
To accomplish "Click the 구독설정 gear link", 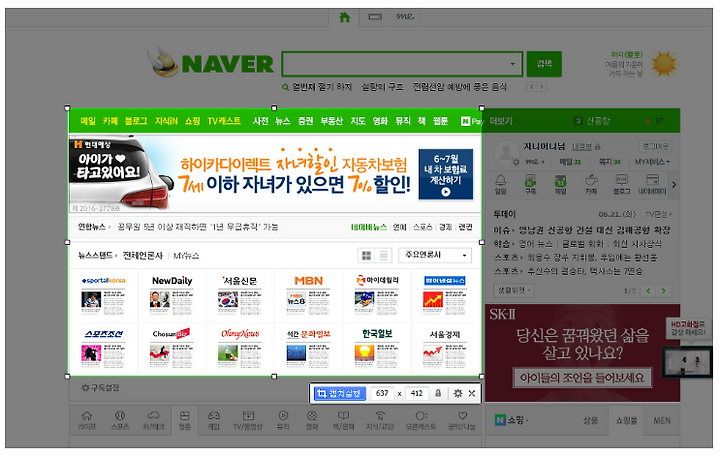I will (100, 388).
